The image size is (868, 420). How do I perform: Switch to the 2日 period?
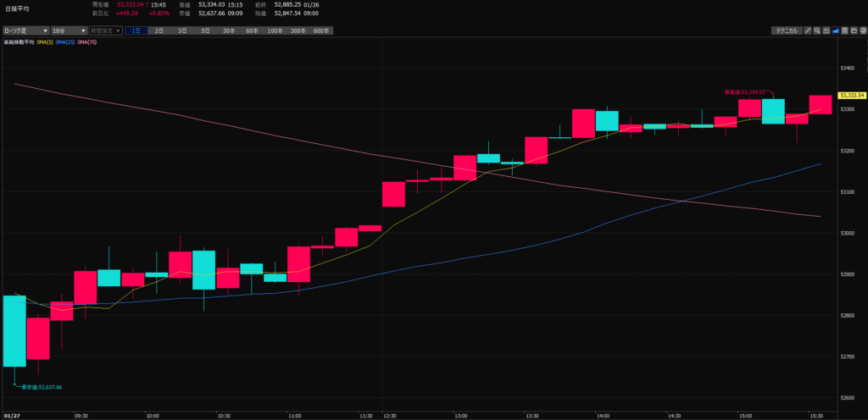click(159, 30)
